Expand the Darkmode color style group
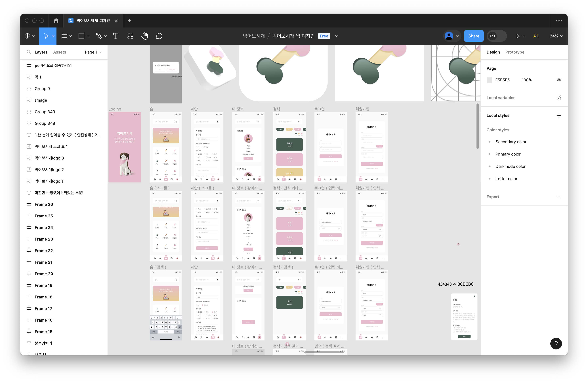 coord(490,166)
